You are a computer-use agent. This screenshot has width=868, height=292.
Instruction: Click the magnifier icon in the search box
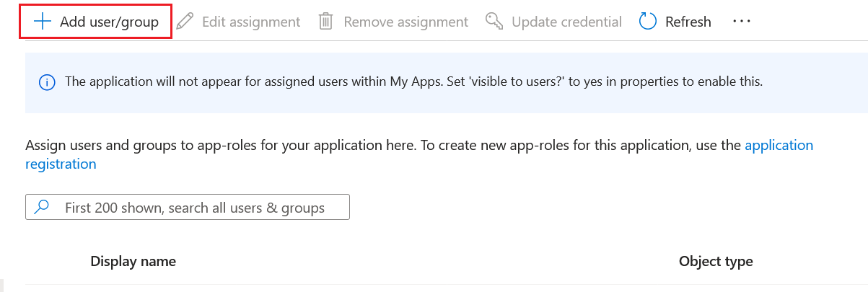click(43, 208)
